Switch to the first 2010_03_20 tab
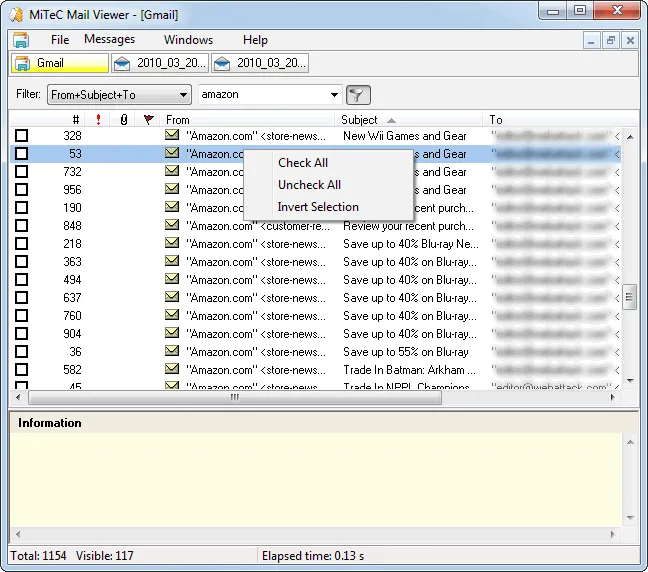The height and width of the screenshot is (572, 648). (x=160, y=63)
